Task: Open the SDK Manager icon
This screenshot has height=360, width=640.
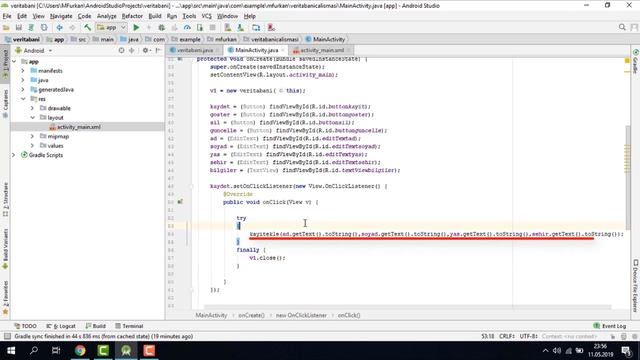Action: pyautogui.click(x=240, y=28)
